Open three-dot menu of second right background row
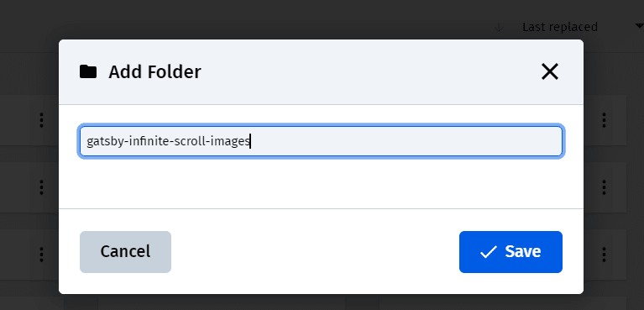 (x=604, y=187)
